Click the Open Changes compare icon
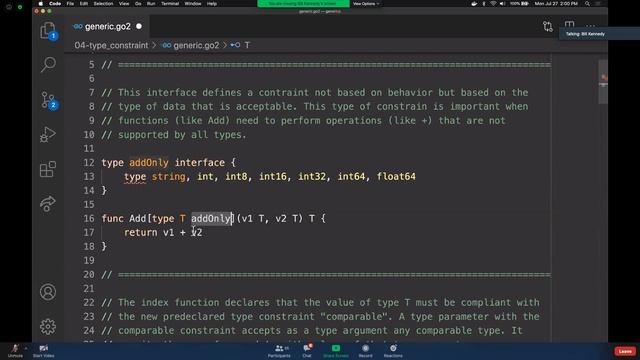 548,27
